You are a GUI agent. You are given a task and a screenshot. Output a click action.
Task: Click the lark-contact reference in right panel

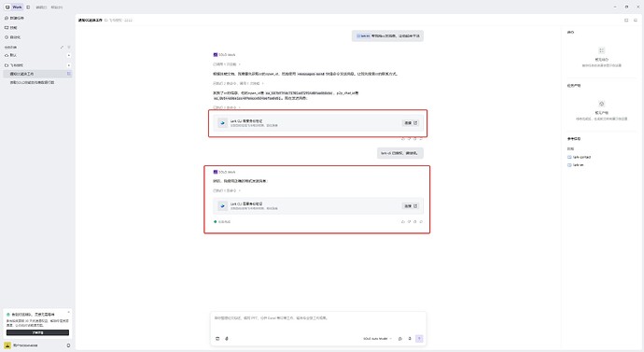pos(579,157)
